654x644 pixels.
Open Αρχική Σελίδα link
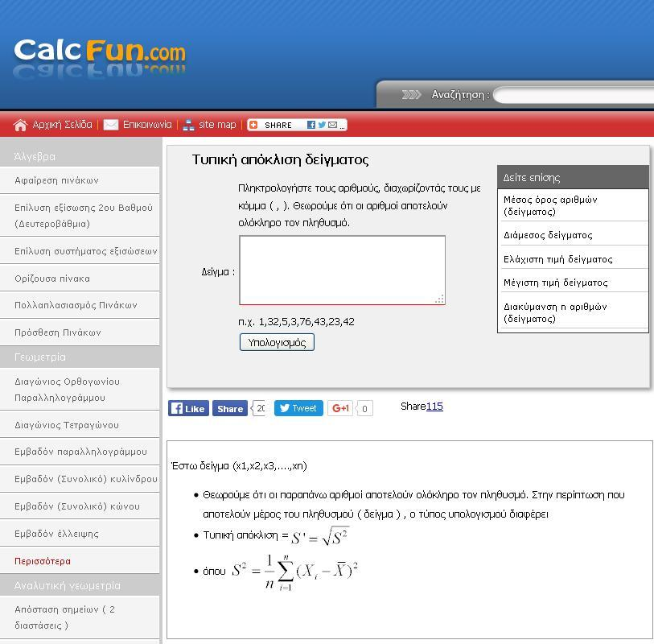point(62,125)
